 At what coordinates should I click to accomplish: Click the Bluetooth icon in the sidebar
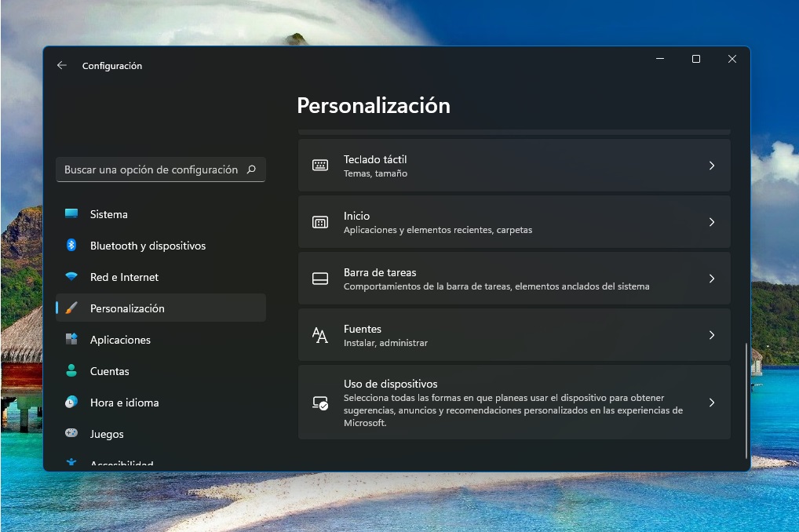pyautogui.click(x=72, y=245)
